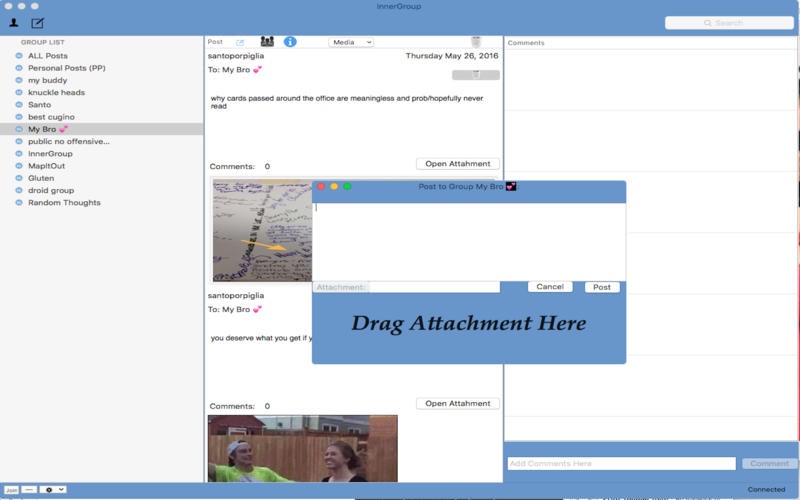Viewport: 800px width, 500px height.
Task: Select Random Thoughts group
Action: 64,203
